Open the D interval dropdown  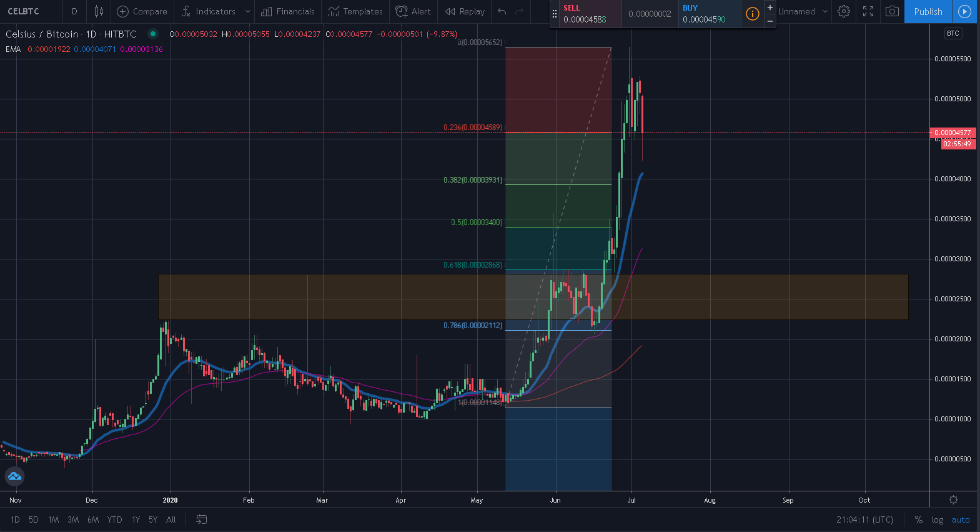click(74, 11)
